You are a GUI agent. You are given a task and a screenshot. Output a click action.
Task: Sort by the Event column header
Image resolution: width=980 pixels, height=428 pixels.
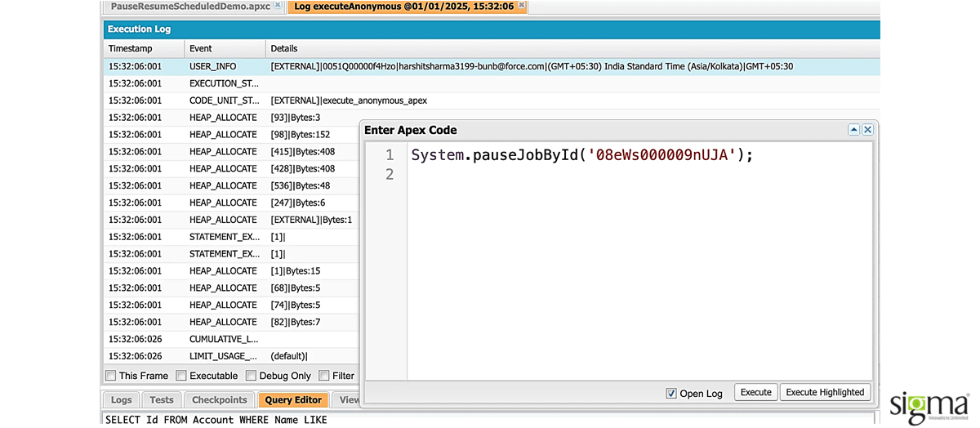225,49
